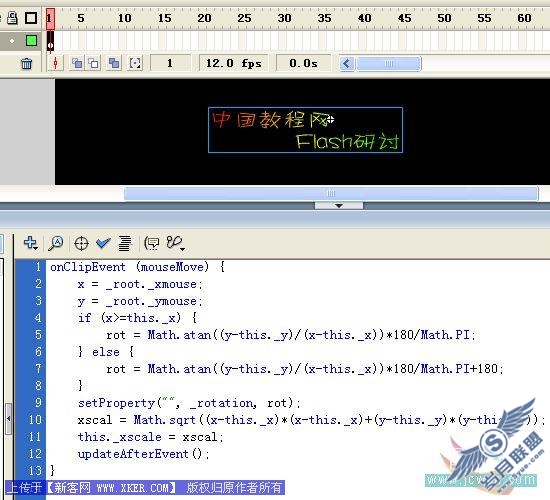
Task: Click the insert target path crosshair icon
Action: 81,243
